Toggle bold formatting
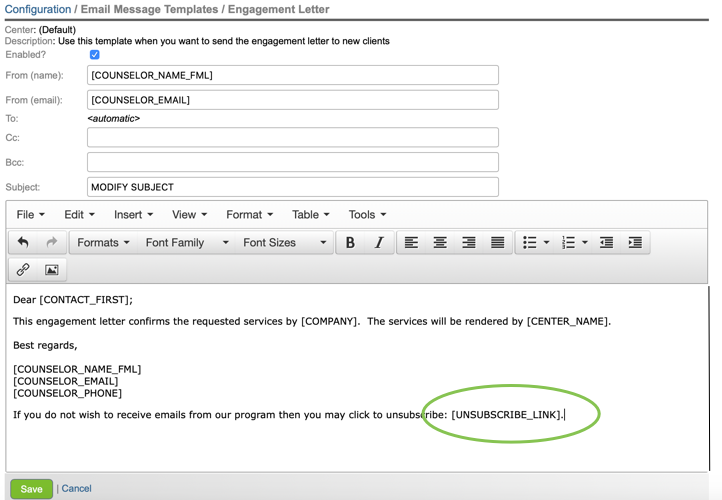Screen dimensions: 722x500 coord(350,243)
